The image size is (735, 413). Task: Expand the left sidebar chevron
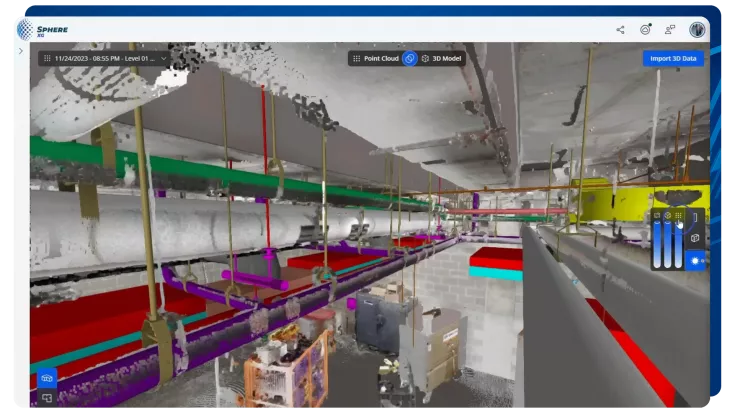[21, 51]
